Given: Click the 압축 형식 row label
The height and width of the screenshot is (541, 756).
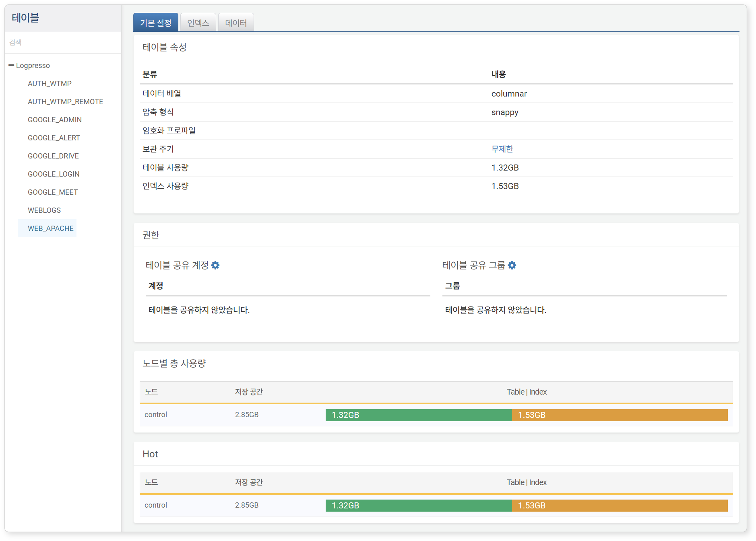Looking at the screenshot, I should (158, 112).
